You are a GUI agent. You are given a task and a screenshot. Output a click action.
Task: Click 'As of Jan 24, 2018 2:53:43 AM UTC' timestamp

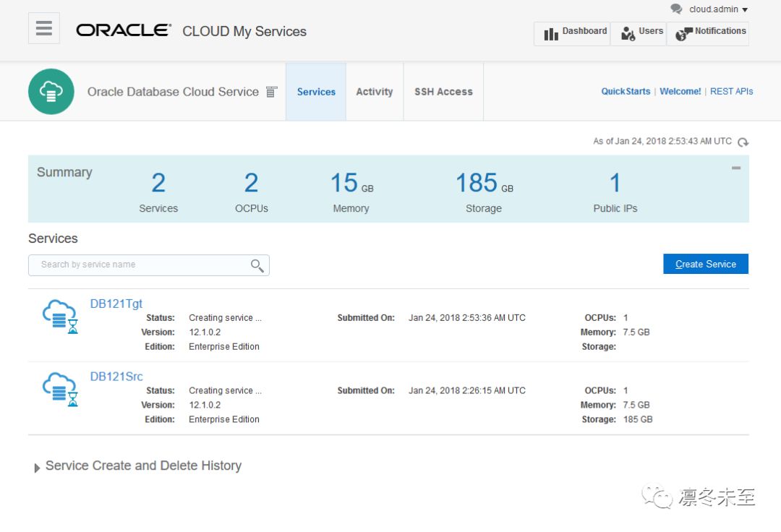tap(662, 142)
